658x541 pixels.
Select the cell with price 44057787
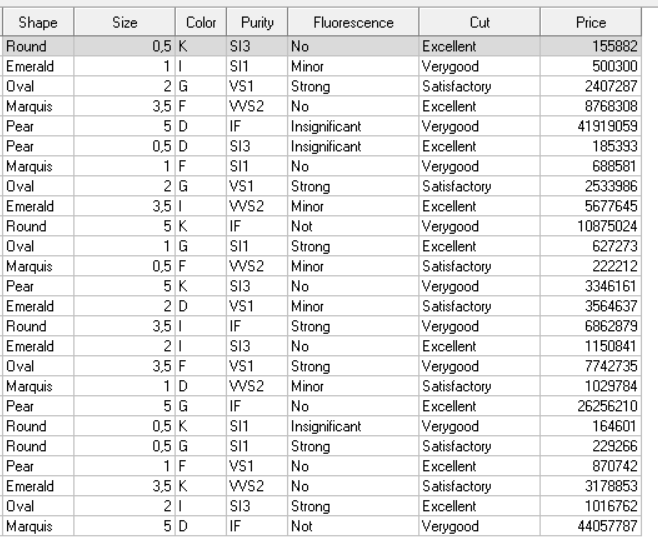pyautogui.click(x=591, y=526)
